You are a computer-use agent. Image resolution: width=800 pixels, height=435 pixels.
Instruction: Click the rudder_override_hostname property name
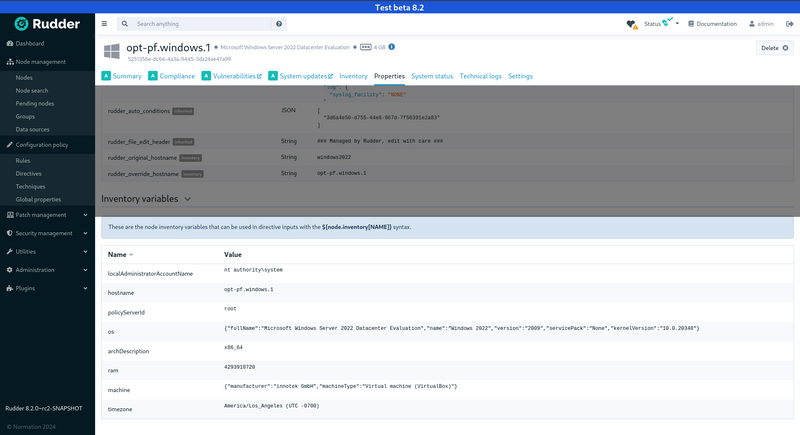143,174
